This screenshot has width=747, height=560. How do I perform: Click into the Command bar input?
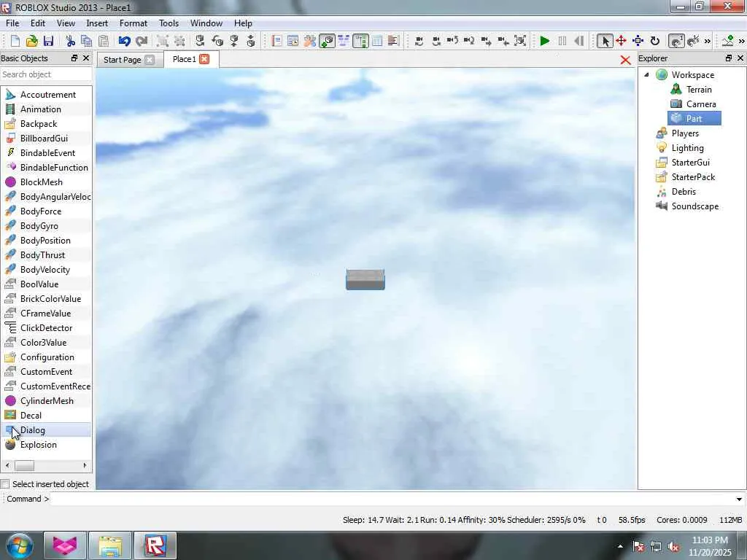[392, 499]
